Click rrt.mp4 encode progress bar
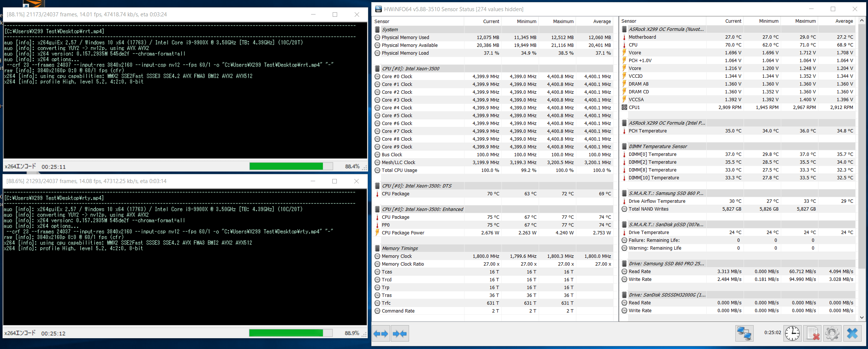This screenshot has height=349, width=868. pyautogui.click(x=291, y=166)
